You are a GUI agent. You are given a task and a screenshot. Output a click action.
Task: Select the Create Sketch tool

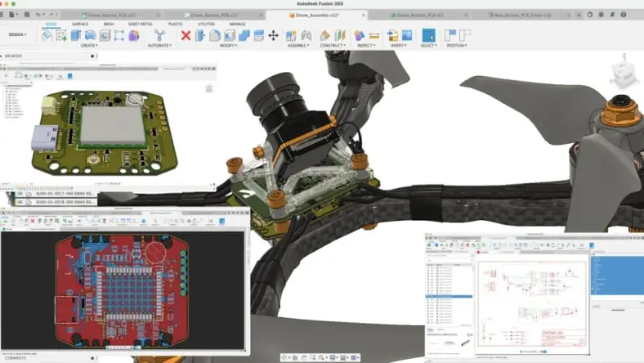point(47,35)
